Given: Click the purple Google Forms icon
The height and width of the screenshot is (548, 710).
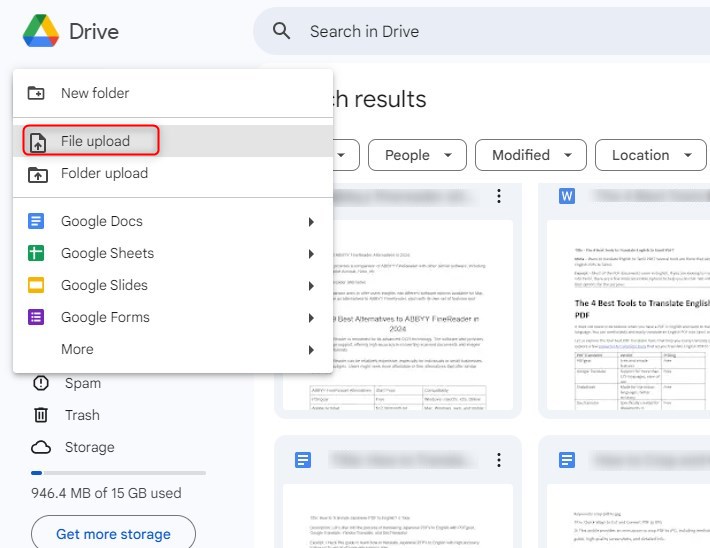Looking at the screenshot, I should tap(36, 317).
